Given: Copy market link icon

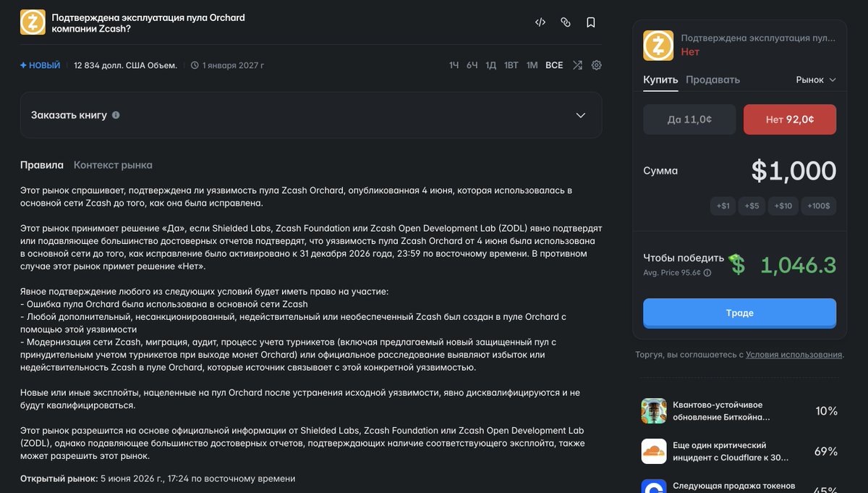Looking at the screenshot, I should coord(566,22).
